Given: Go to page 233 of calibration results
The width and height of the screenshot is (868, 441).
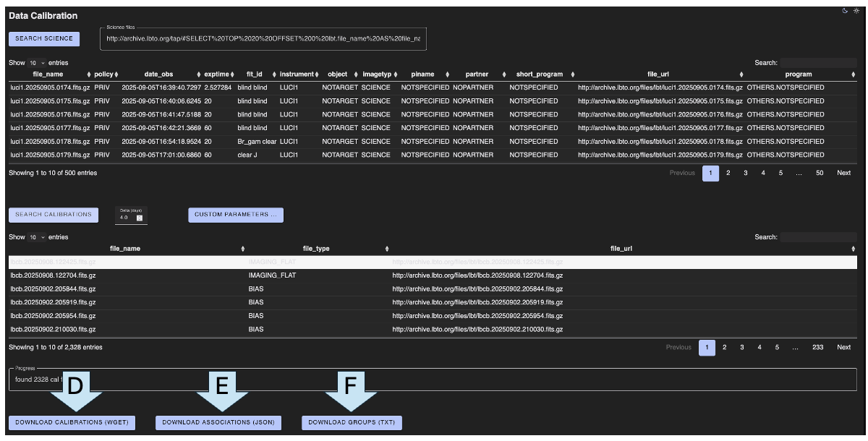Looking at the screenshot, I should click(x=817, y=347).
